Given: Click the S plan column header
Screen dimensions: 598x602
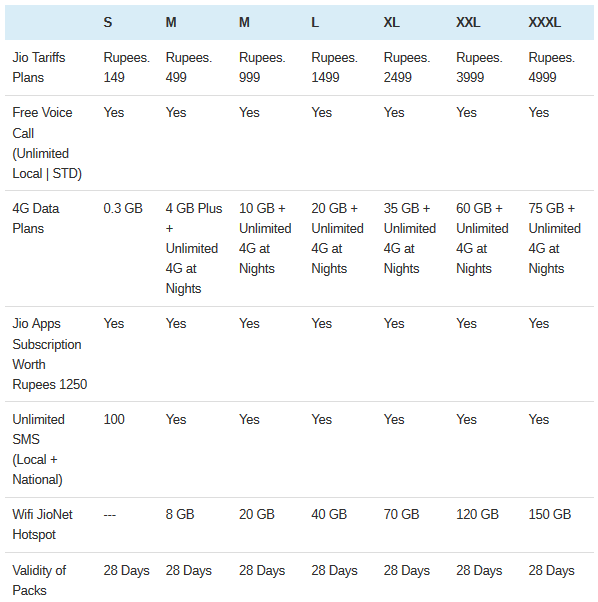Looking at the screenshot, I should coord(108,22).
